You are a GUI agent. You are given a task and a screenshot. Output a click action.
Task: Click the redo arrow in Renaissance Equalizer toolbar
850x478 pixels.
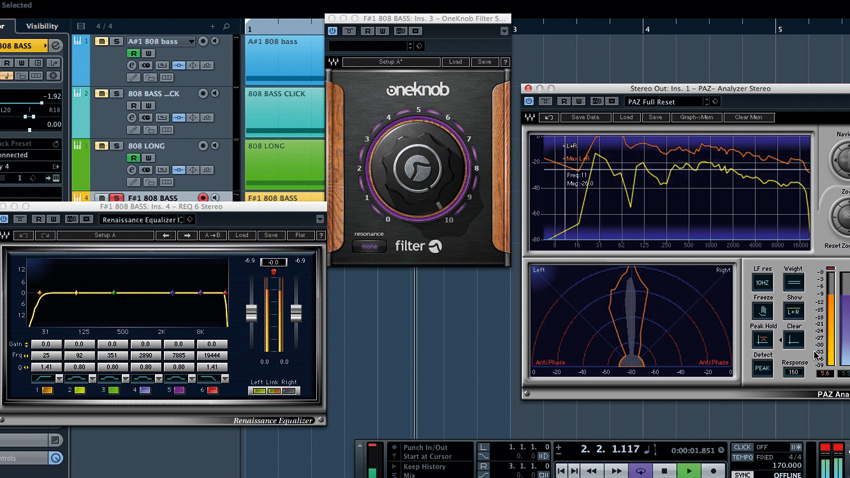point(45,235)
